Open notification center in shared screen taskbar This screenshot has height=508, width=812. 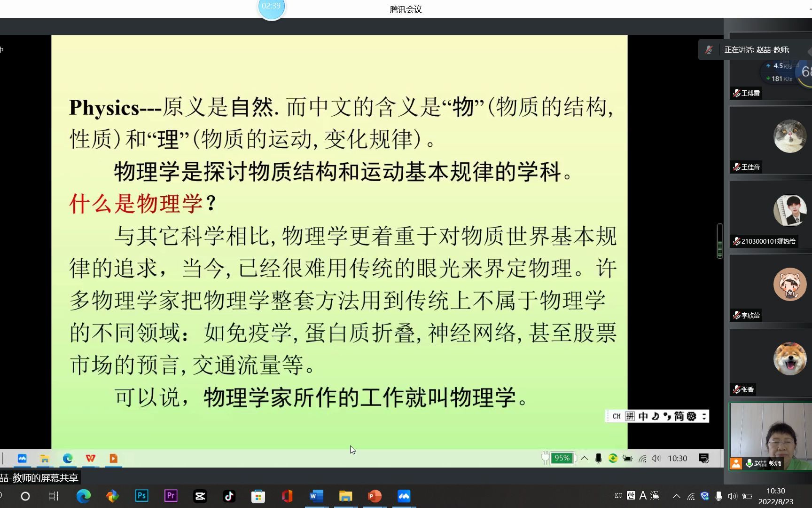click(x=703, y=458)
